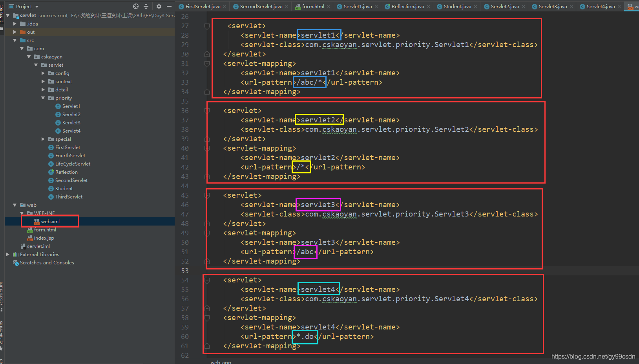The width and height of the screenshot is (639, 364).
Task: Fold the servlet tag at line 54
Action: coord(207,280)
